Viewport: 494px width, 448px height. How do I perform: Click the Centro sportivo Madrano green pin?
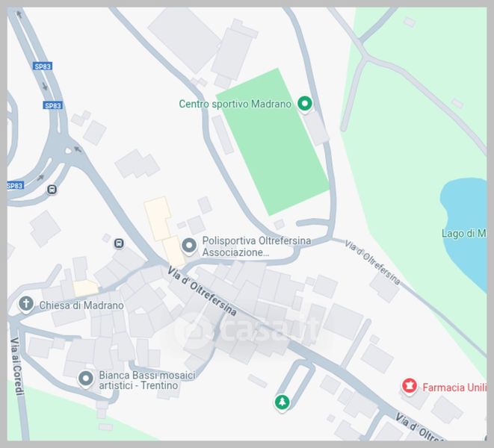304,104
